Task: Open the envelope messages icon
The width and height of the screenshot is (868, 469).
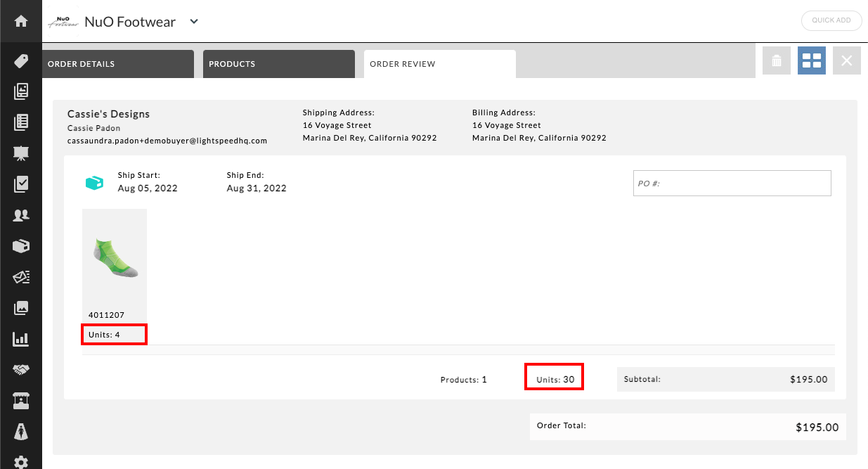Action: point(21,277)
